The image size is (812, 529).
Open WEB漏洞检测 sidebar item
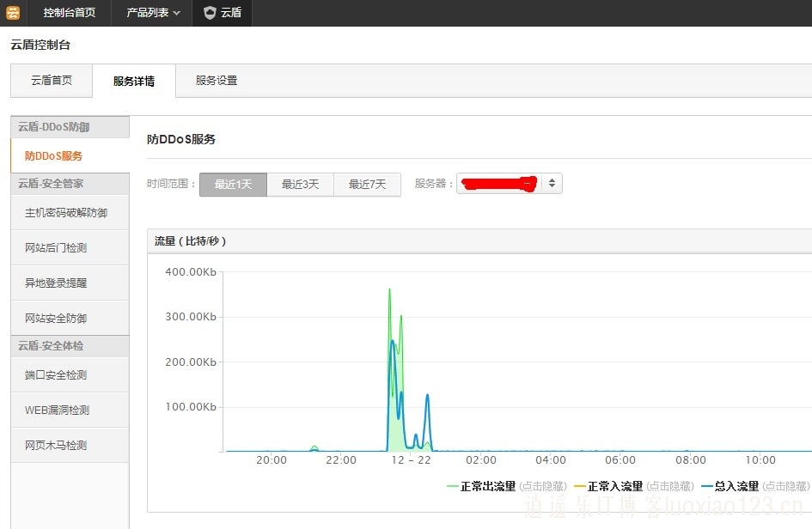click(70, 410)
